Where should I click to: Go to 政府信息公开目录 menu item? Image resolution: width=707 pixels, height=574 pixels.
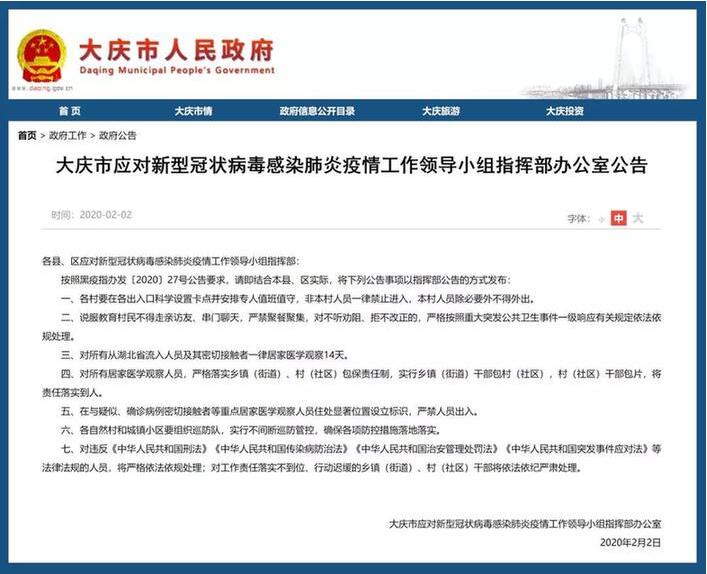pyautogui.click(x=317, y=111)
